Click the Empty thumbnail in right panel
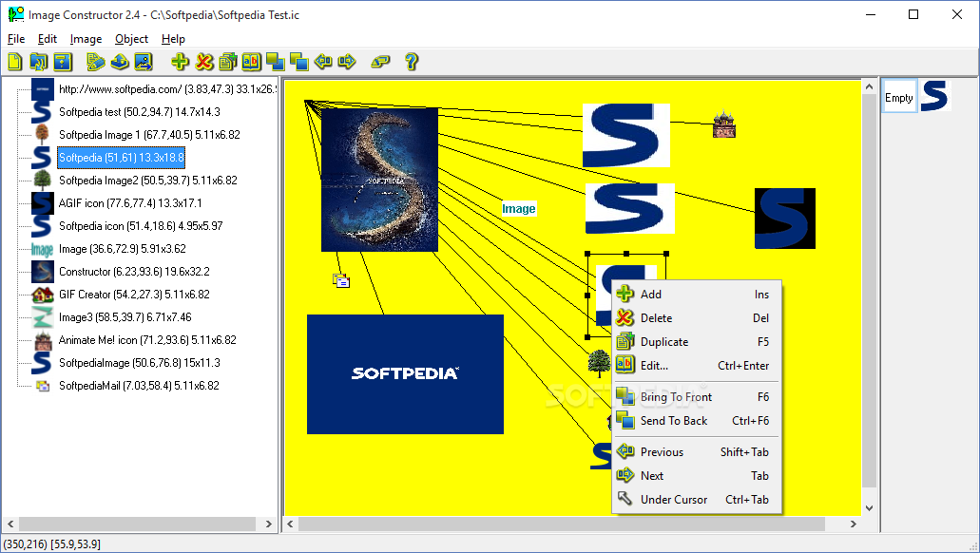This screenshot has height=553, width=980. pyautogui.click(x=899, y=97)
